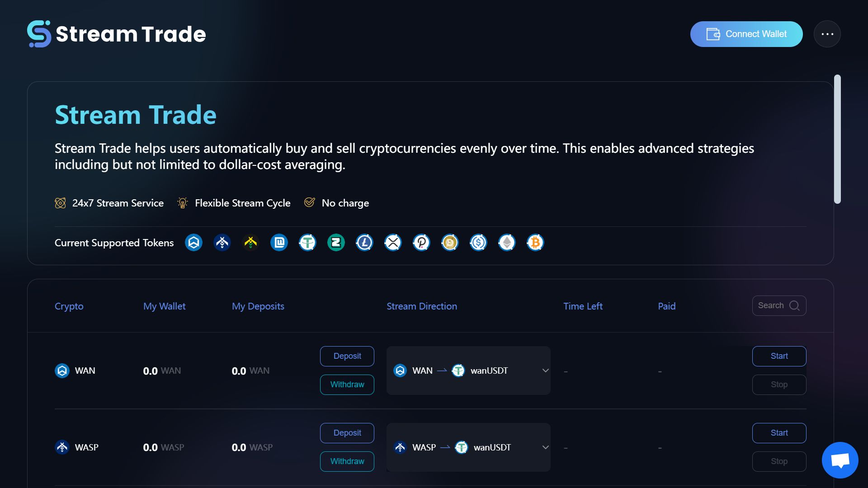Viewport: 868px width, 488px height.
Task: Click the Litecoin token icon
Action: point(364,243)
